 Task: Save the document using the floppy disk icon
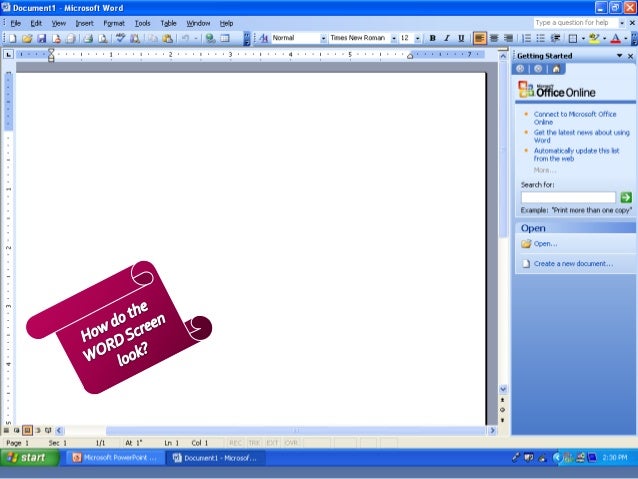[42, 38]
